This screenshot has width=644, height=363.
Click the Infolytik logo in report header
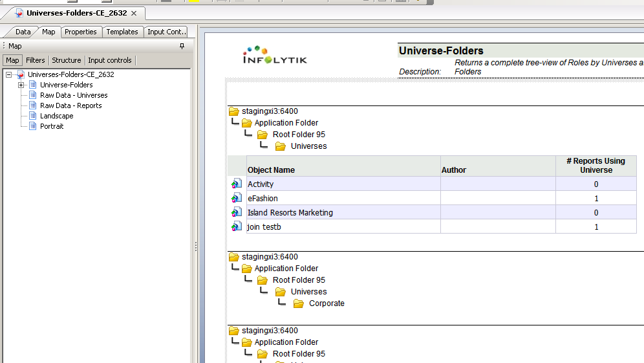point(275,56)
